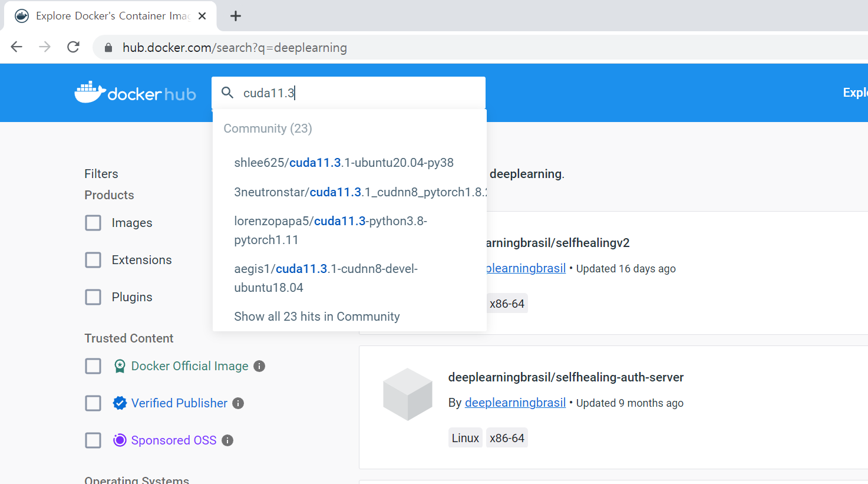Switch to the Explore Docker's Container tab

pos(110,16)
